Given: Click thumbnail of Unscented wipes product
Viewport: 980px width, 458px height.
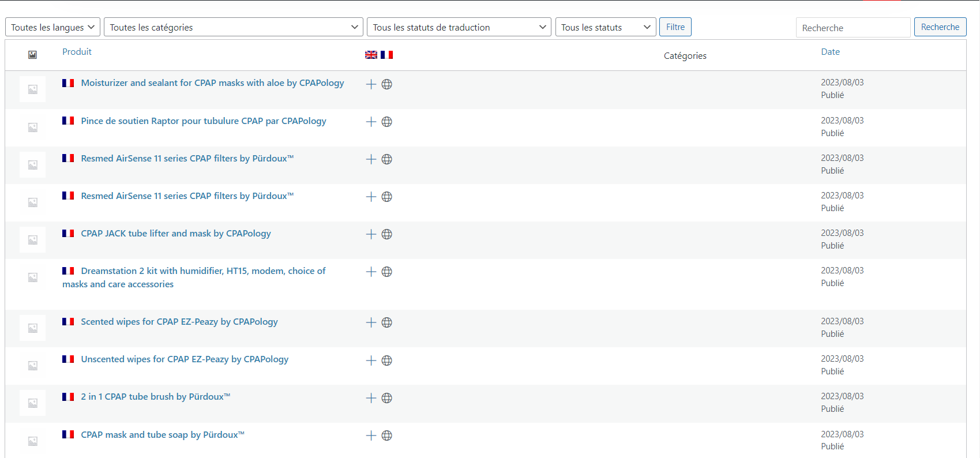Looking at the screenshot, I should 33,366.
